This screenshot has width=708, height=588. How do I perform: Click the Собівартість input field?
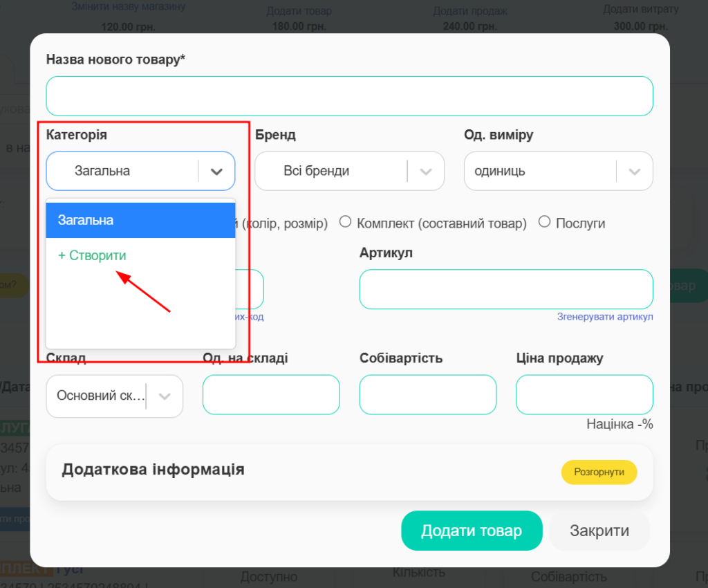427,395
